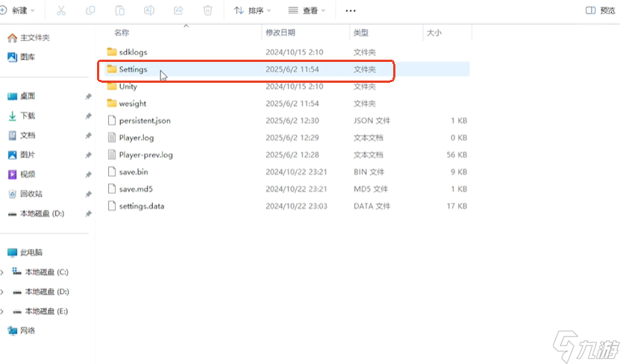Click the DATA 文件 type cell

372,206
